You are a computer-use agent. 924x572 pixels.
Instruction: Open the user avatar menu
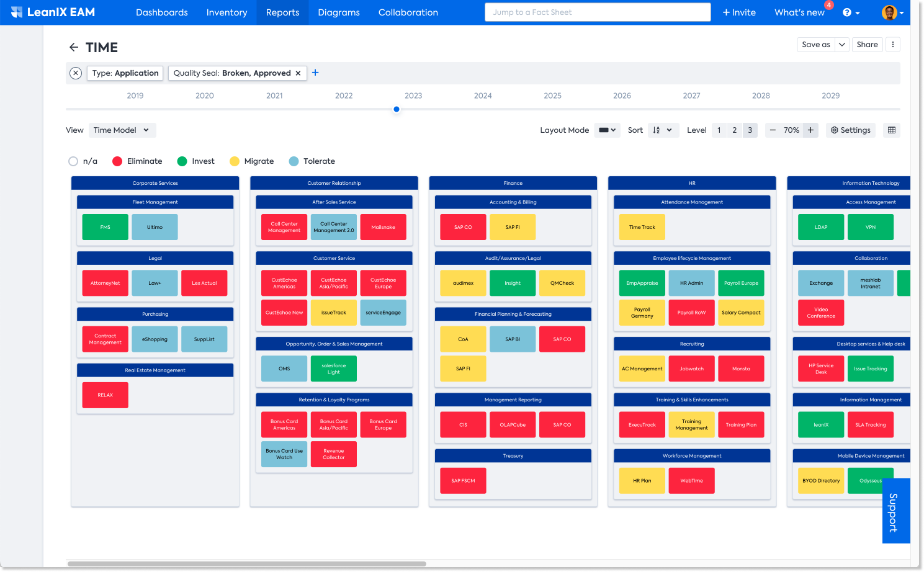892,12
